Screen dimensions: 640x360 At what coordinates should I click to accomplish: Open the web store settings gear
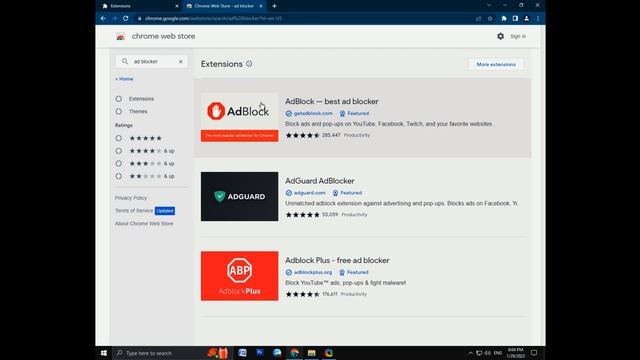pos(500,36)
